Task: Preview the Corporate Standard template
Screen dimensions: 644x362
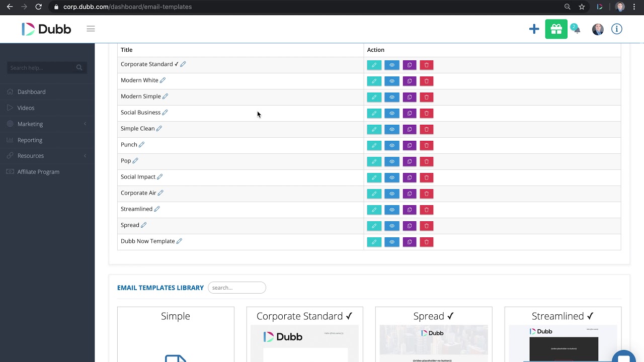Action: coord(392,65)
